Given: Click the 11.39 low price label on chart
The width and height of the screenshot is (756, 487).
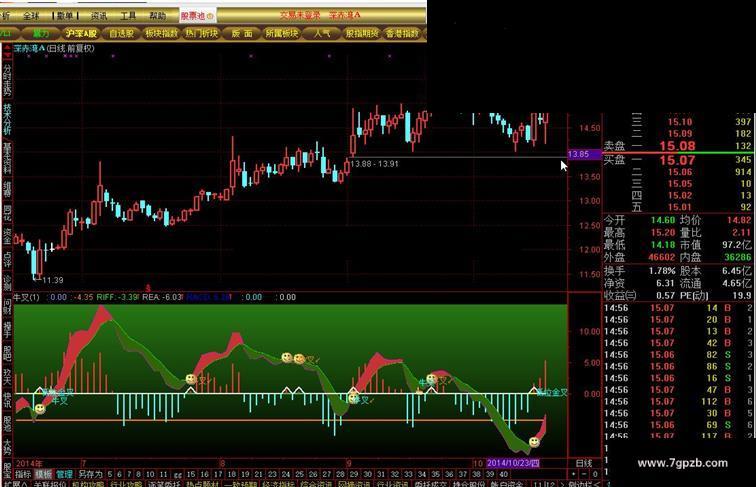Looking at the screenshot, I should [53, 280].
